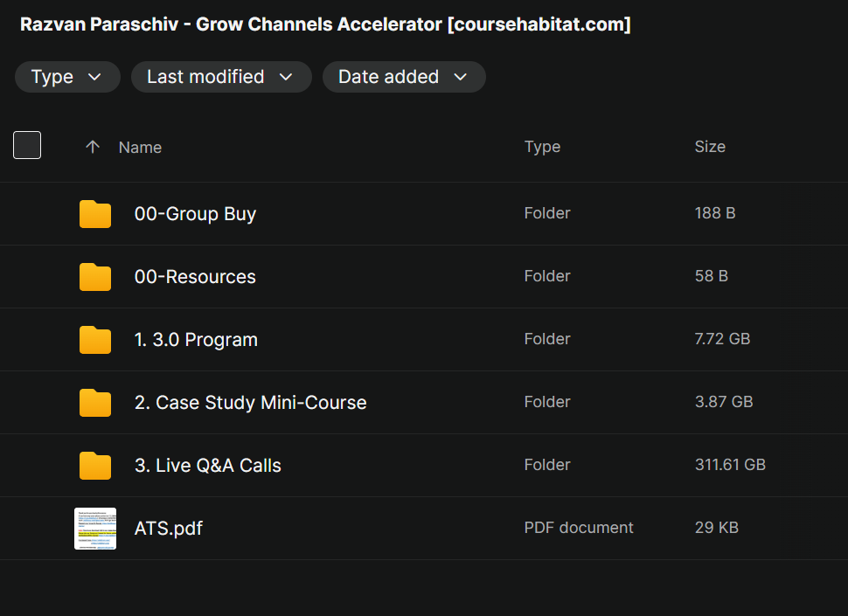
Task: Sort files by Name column header
Action: (x=140, y=147)
